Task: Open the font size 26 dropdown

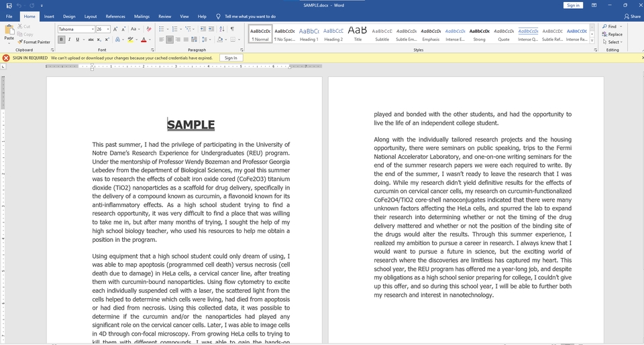Action: [108, 29]
